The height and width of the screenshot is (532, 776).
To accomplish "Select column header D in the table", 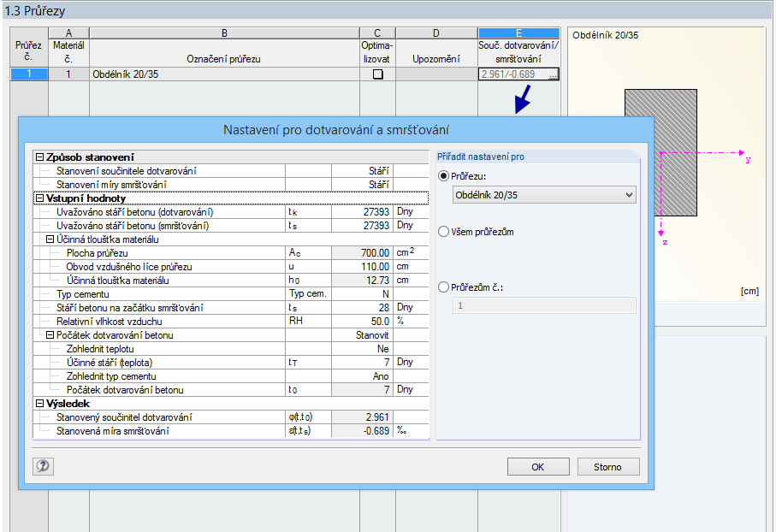I will tap(436, 33).
